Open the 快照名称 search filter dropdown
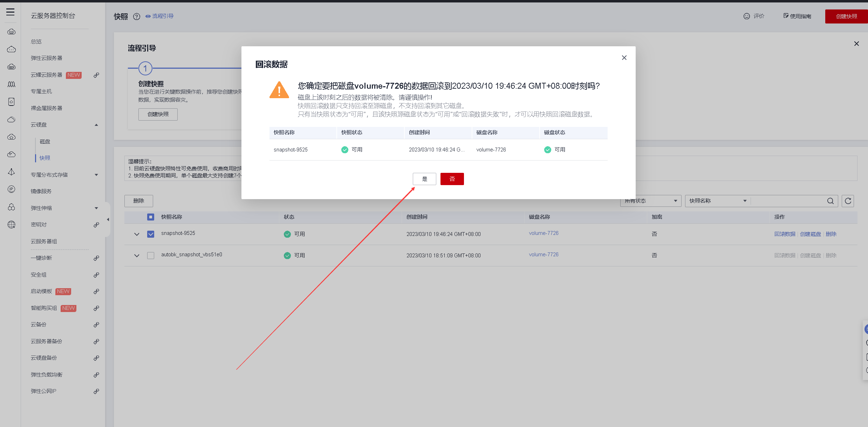 coord(717,201)
